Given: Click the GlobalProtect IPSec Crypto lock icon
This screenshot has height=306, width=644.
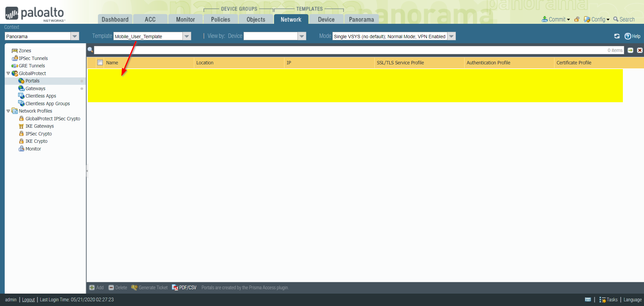Looking at the screenshot, I should [21, 119].
